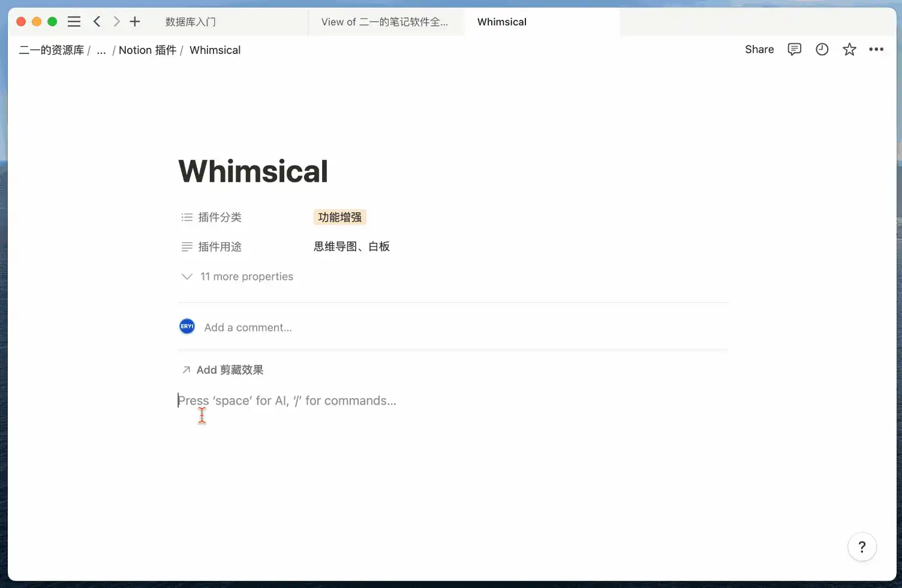Open the 插件分类 property label menu

click(x=220, y=217)
